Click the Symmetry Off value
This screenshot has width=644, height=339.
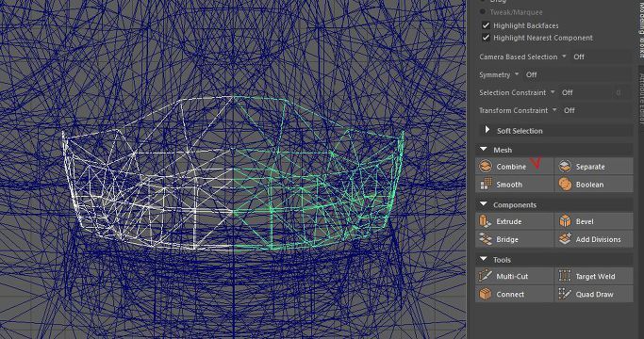point(531,74)
